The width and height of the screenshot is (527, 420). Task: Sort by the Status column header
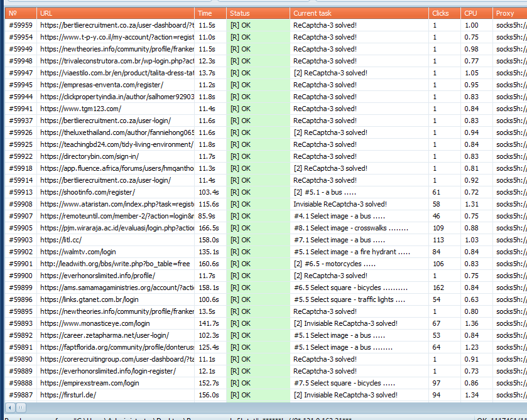pos(258,13)
